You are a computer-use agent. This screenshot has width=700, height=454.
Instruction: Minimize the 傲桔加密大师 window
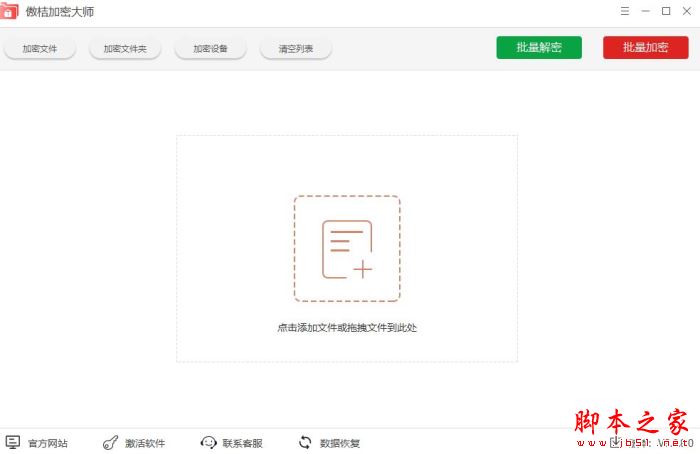coord(646,11)
